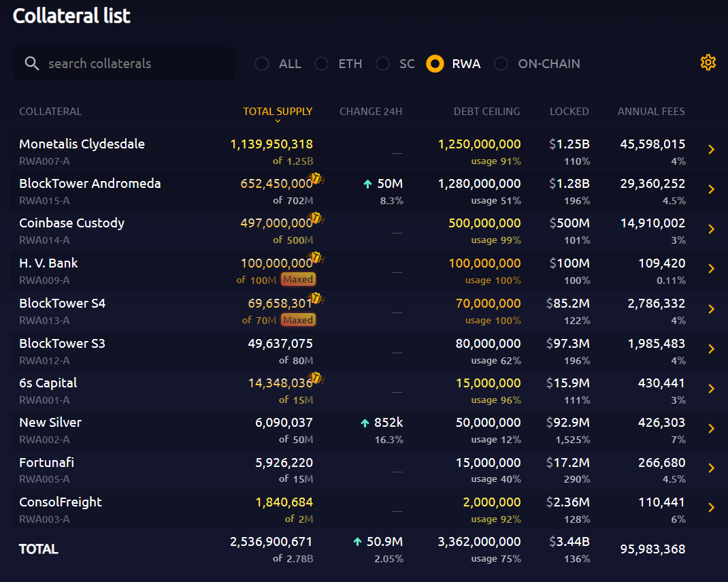Click the badge icon beside Coinbase Custody supply
The width and height of the screenshot is (728, 582).
(x=316, y=219)
